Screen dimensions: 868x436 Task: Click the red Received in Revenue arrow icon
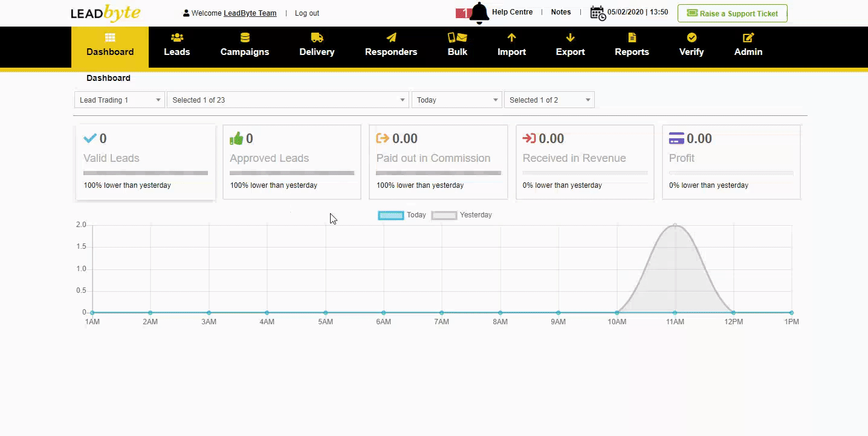pyautogui.click(x=530, y=138)
